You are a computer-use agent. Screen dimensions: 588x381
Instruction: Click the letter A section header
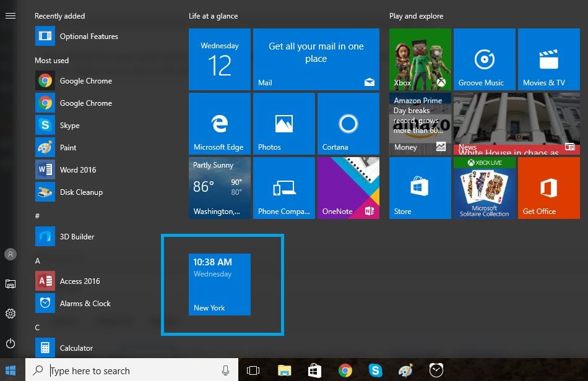(38, 261)
